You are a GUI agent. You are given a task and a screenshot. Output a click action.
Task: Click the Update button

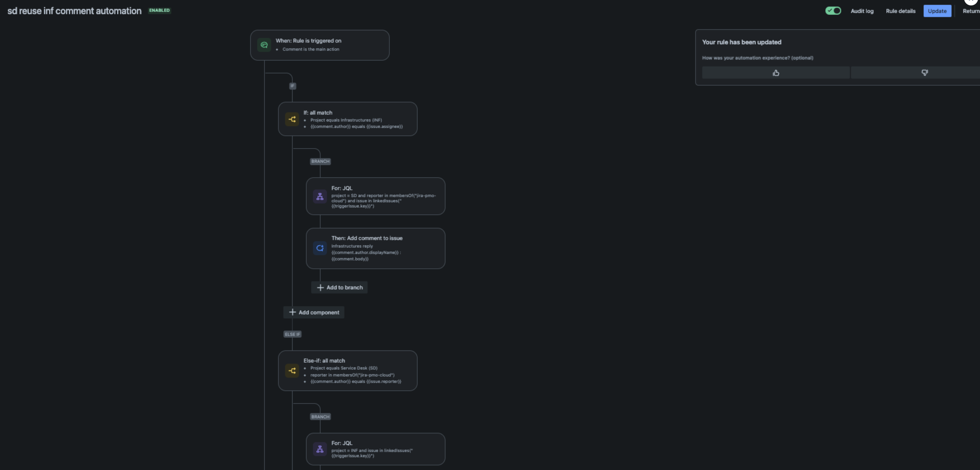pos(937,11)
